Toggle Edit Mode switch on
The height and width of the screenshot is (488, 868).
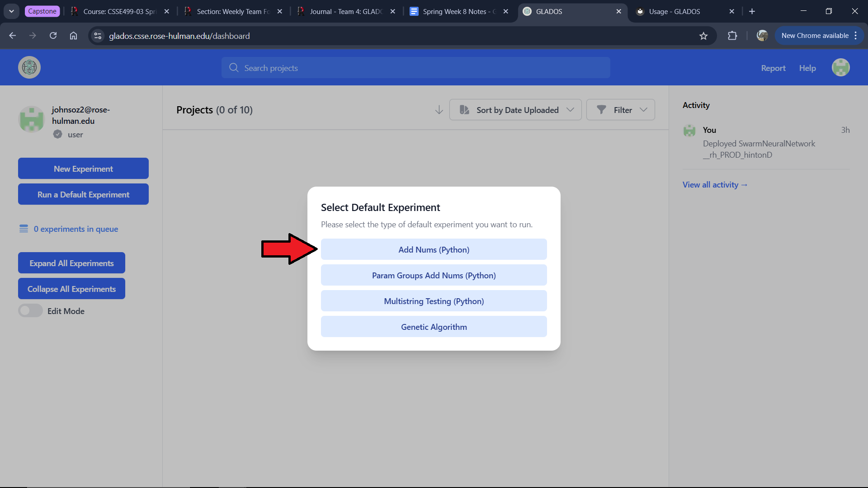click(x=30, y=311)
